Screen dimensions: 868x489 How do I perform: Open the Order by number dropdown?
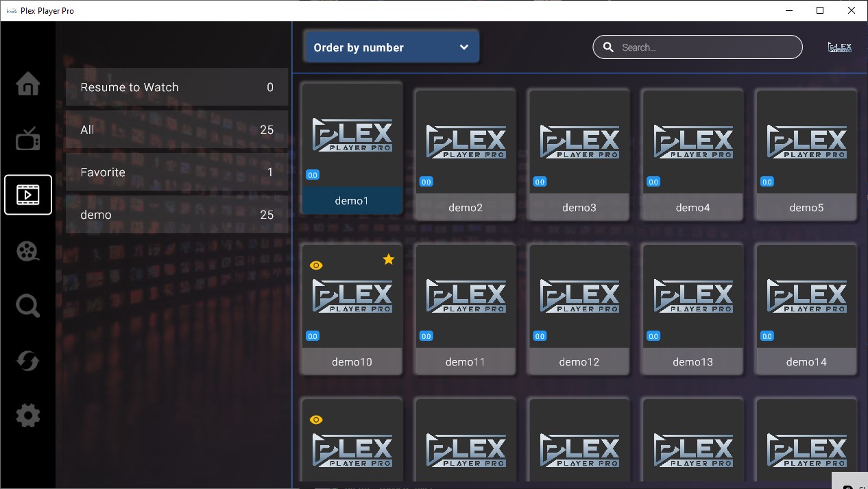(x=391, y=47)
